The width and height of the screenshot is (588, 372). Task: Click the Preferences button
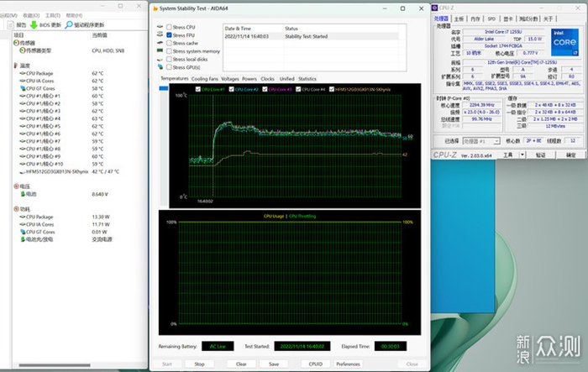pos(348,364)
